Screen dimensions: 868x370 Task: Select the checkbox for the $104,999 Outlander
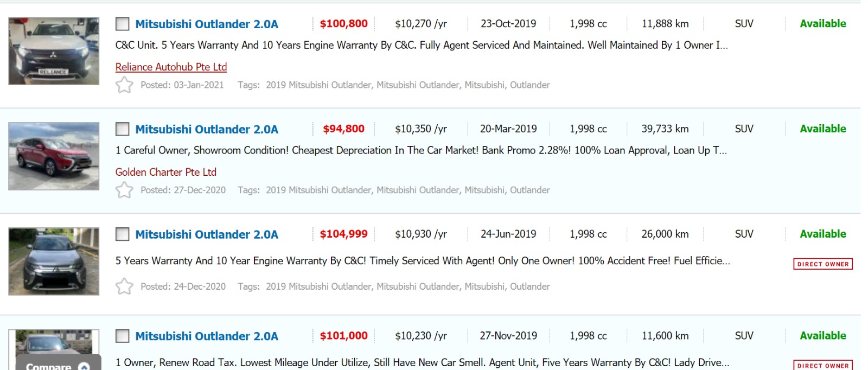point(123,234)
